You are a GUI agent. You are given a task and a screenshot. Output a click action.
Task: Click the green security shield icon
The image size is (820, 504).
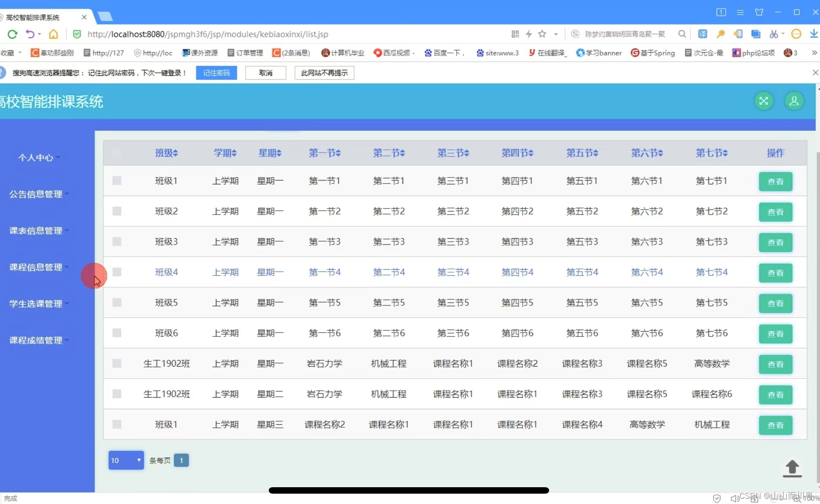[77, 34]
